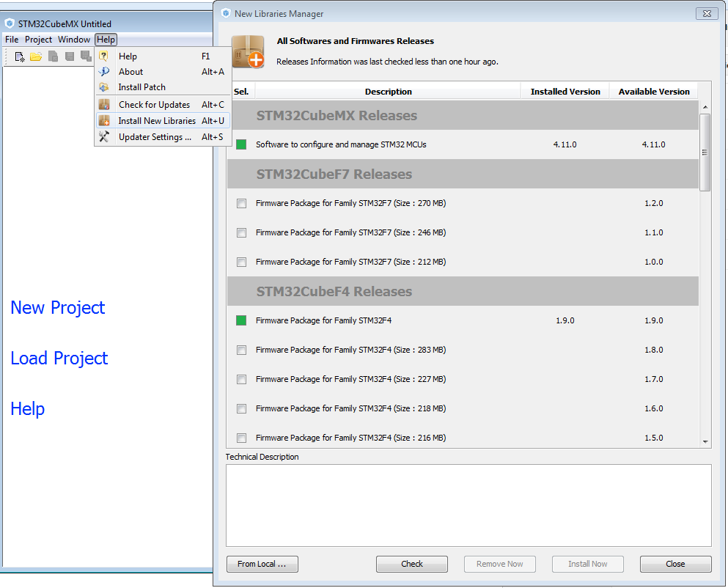Click the Install Patch icon in menu

pos(103,87)
